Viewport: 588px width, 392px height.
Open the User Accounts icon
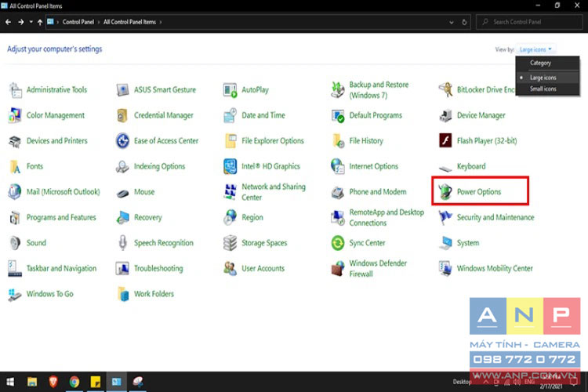(230, 269)
